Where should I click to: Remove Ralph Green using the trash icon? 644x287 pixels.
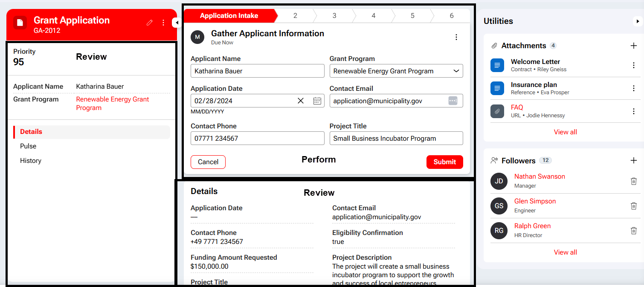pos(633,231)
